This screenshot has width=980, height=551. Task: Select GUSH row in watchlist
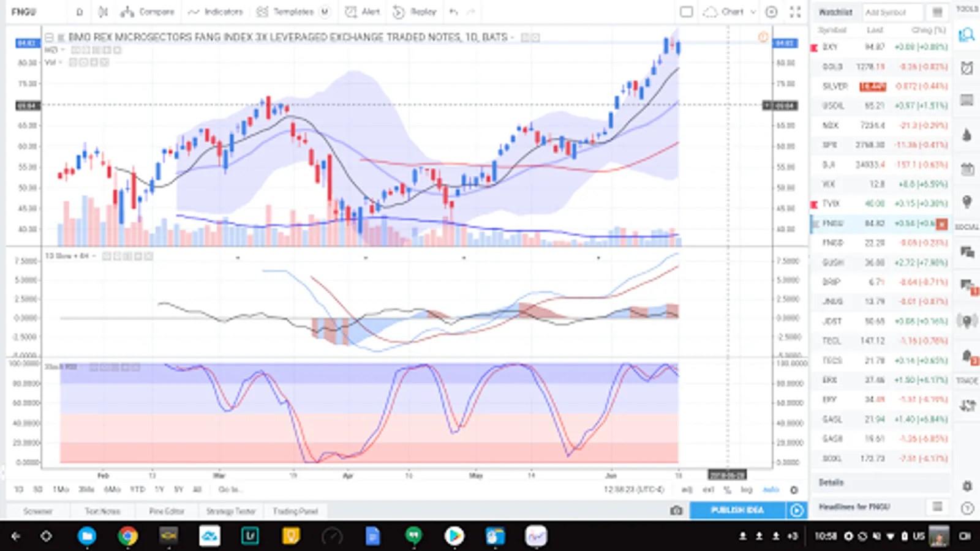coord(881,263)
